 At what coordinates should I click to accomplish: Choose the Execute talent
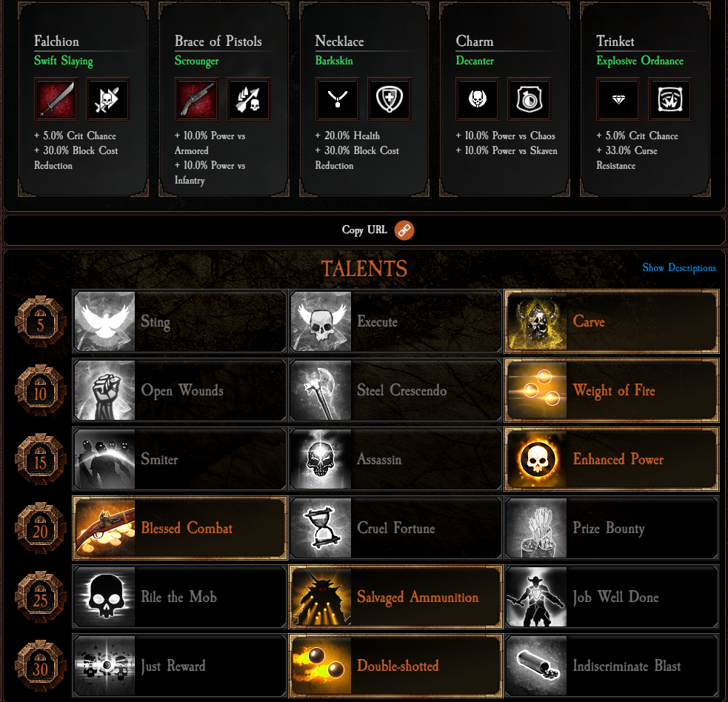[395, 321]
